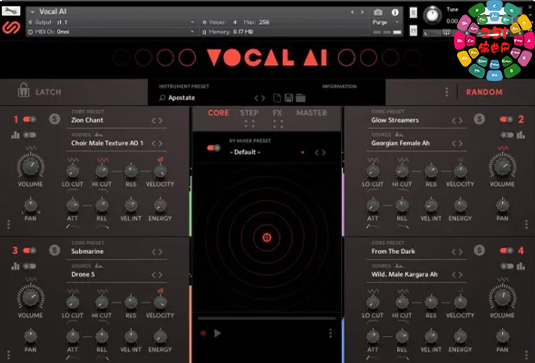The width and height of the screenshot is (535, 363).
Task: Start XY recording with red record button
Action: point(203,333)
